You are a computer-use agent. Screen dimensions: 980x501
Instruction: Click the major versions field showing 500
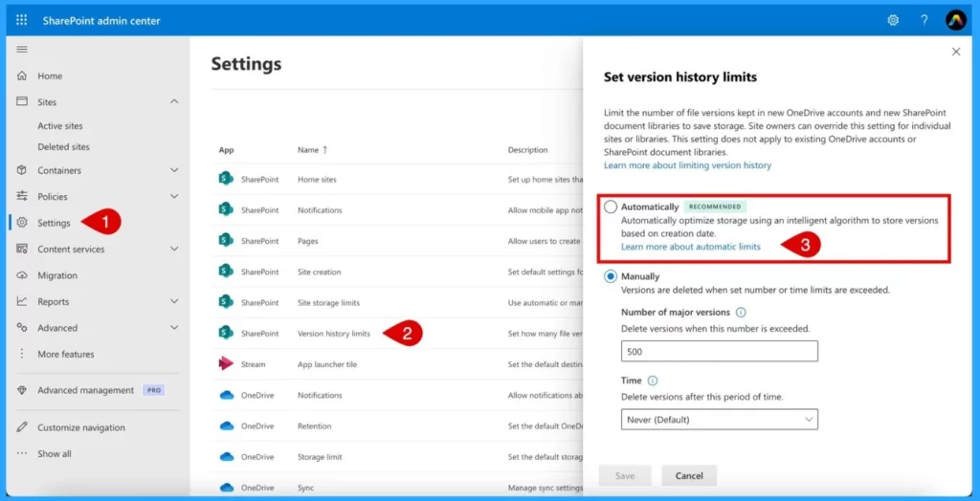click(720, 351)
